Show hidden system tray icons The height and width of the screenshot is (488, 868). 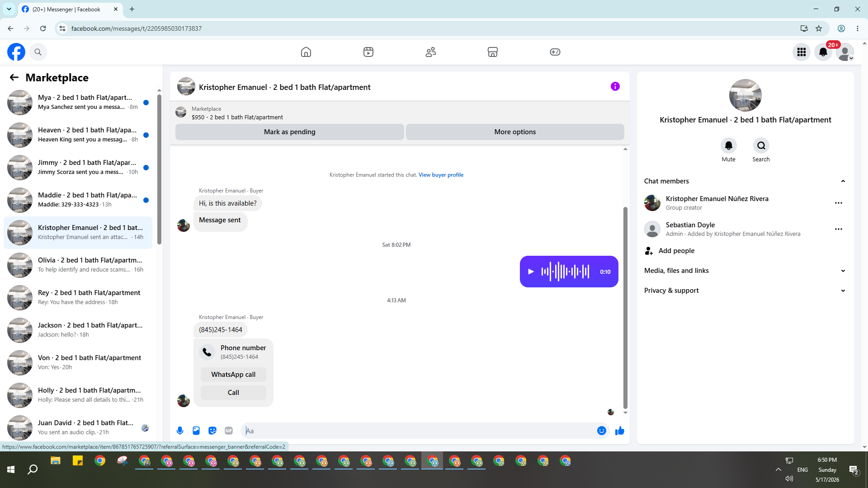tap(778, 470)
